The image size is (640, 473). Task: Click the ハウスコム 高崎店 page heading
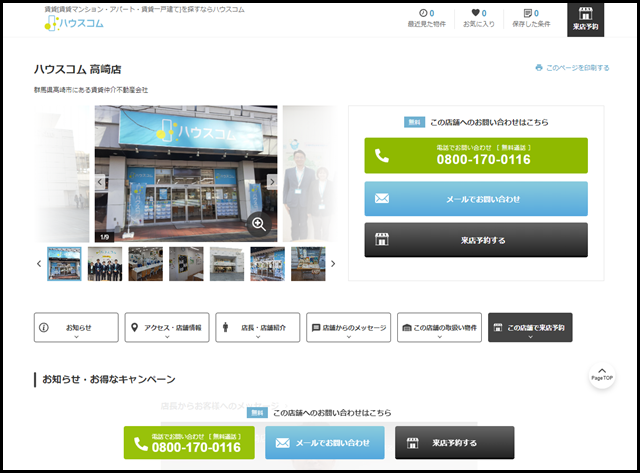(78, 69)
